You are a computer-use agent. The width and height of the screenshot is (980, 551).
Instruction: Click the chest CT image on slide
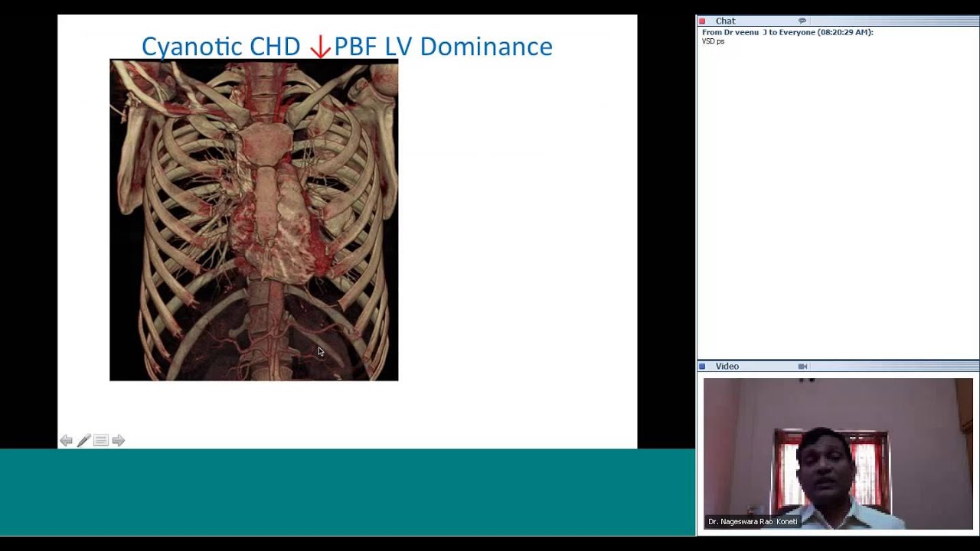(x=253, y=220)
